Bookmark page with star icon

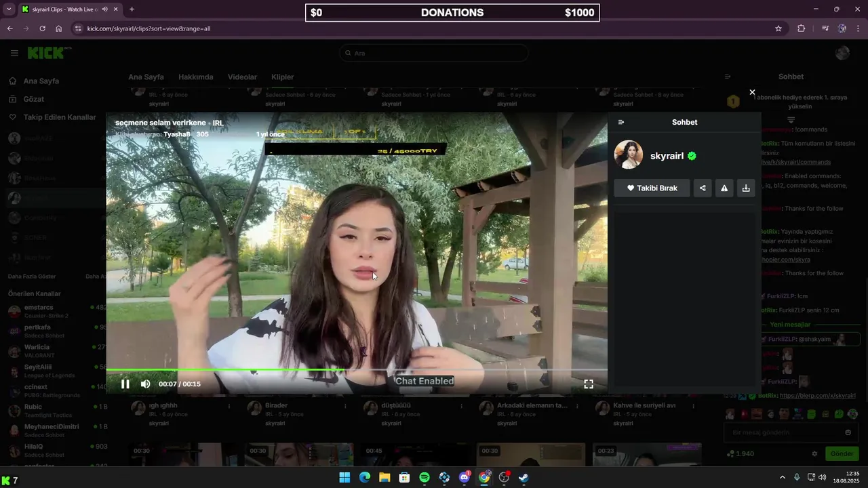[778, 28]
